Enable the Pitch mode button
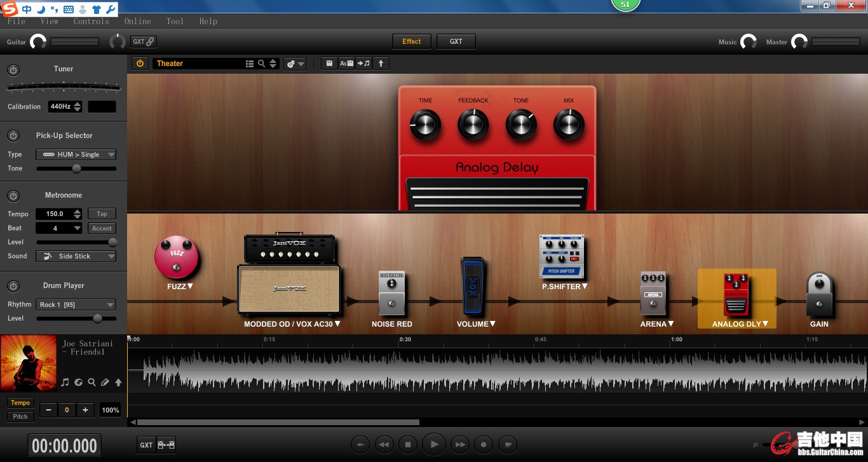The width and height of the screenshot is (868, 462). pos(20,417)
